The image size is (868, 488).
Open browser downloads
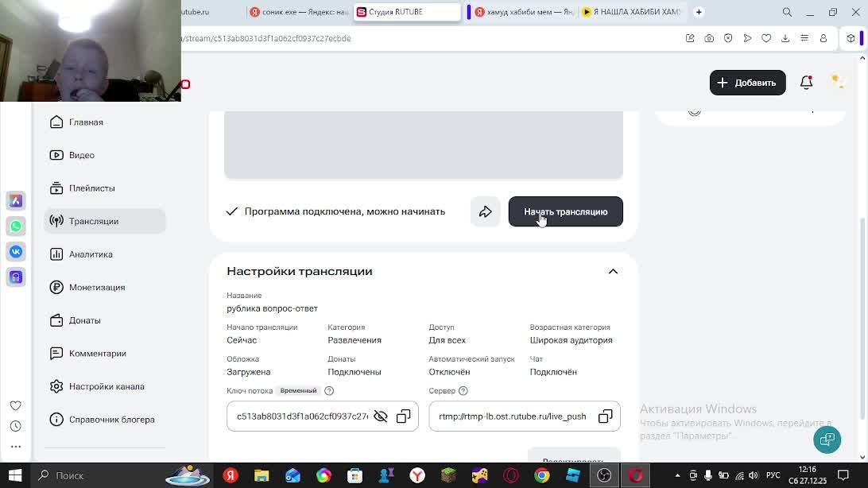(x=785, y=38)
